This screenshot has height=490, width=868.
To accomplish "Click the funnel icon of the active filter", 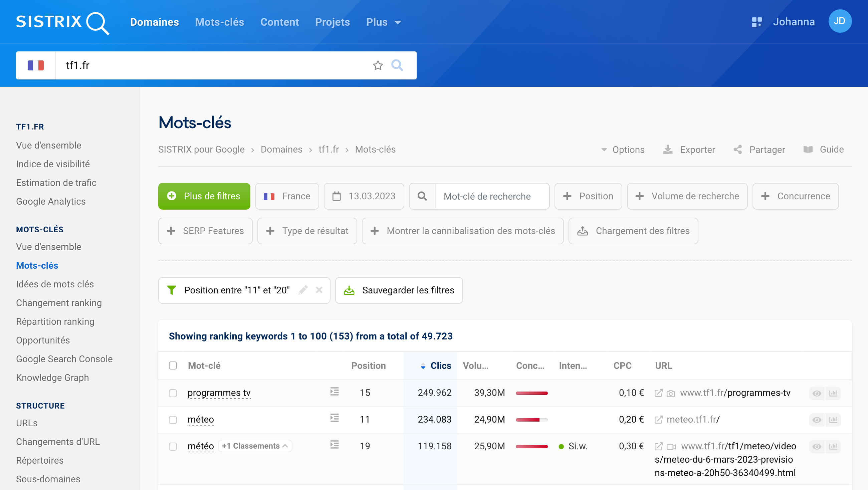I will tap(172, 290).
